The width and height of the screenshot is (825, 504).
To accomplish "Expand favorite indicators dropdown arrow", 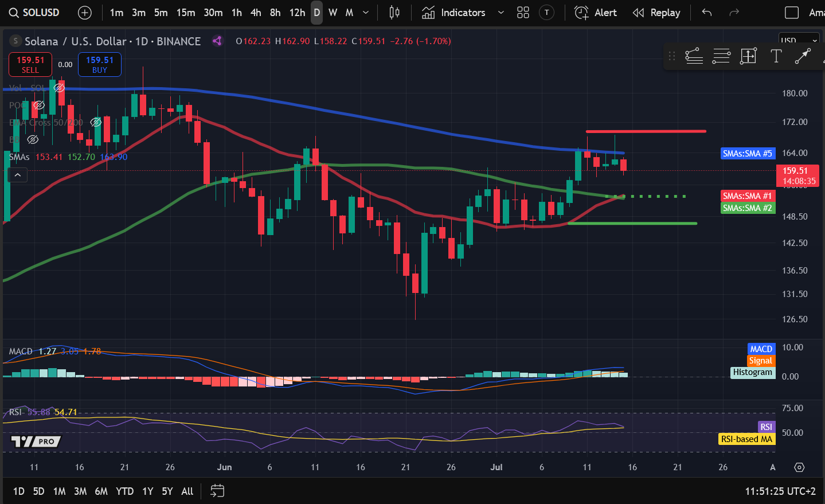I will tap(501, 13).
